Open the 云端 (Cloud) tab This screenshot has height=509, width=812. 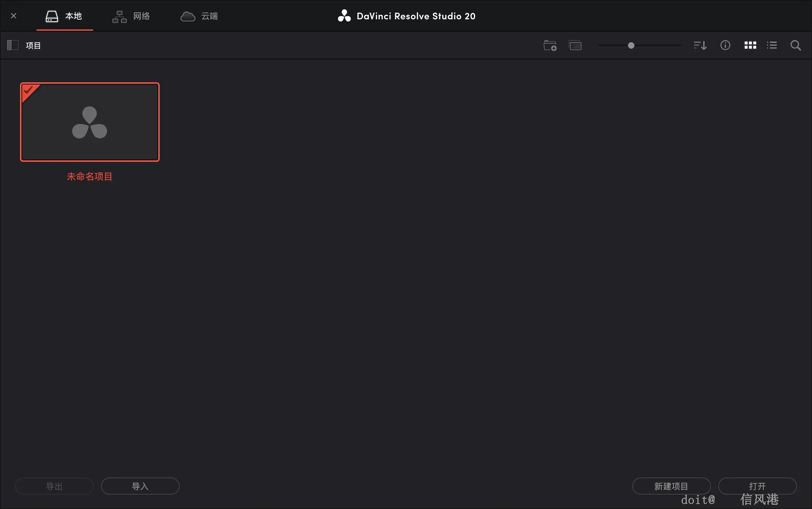point(199,16)
